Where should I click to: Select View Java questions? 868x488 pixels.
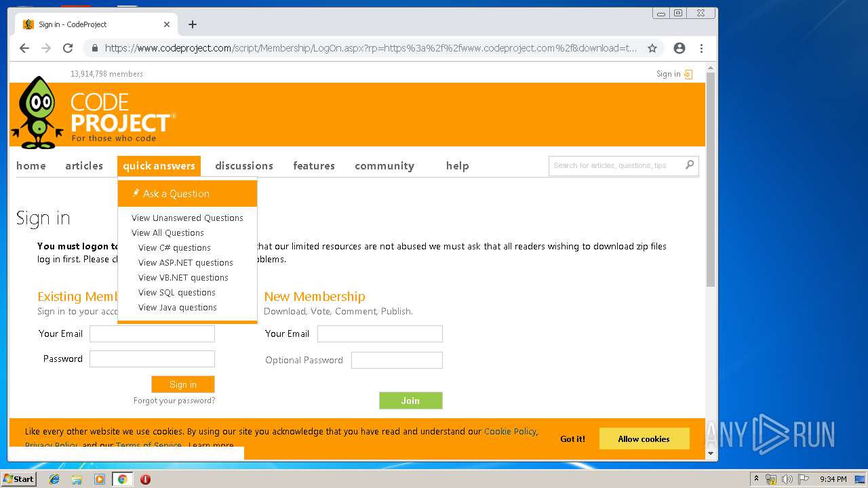pos(178,308)
